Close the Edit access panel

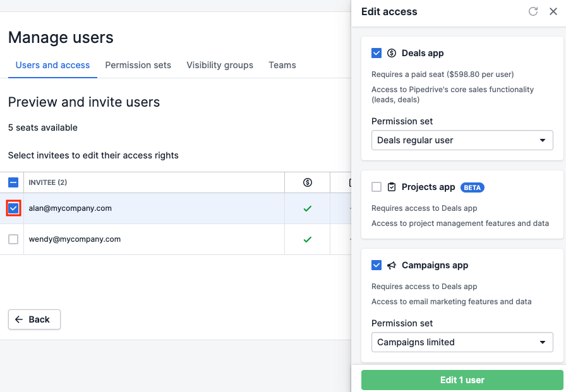click(x=553, y=11)
